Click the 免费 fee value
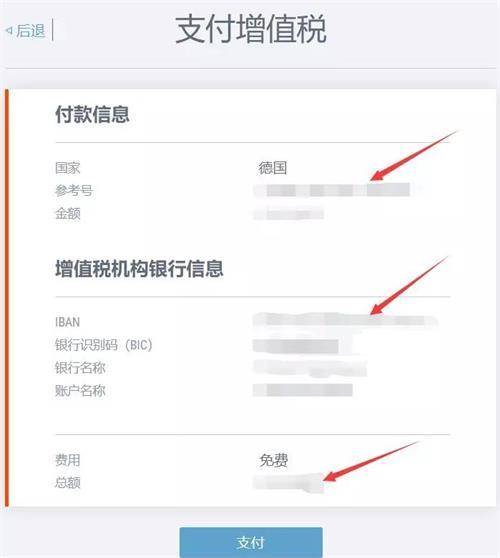Viewport: 500px width, 558px height. tap(273, 460)
